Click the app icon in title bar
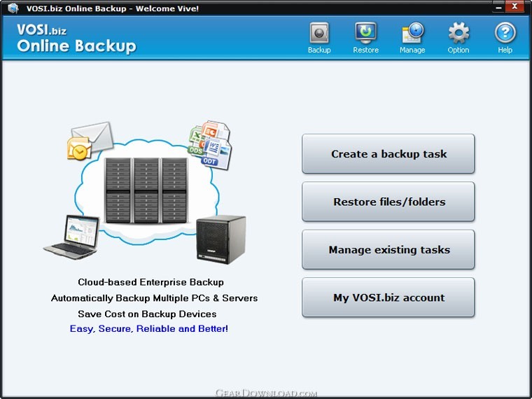532x399 pixels. click(x=13, y=8)
